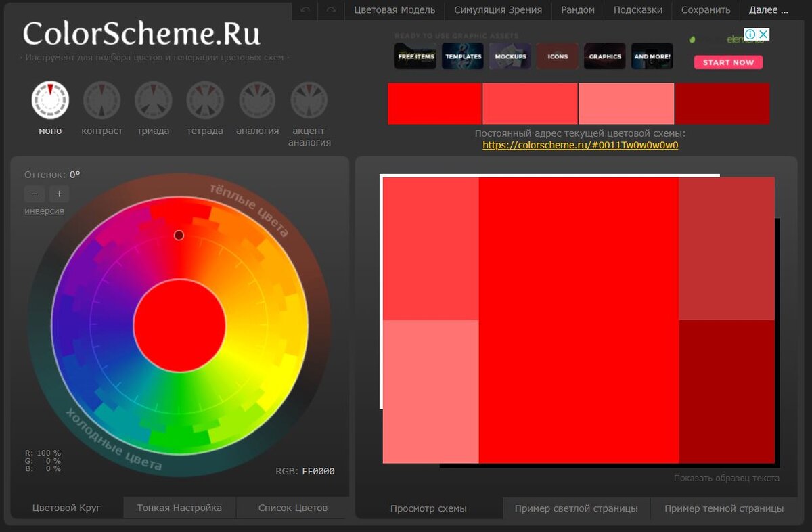
Task: Click the dark red bottom-right preview block
Action: coord(727,392)
